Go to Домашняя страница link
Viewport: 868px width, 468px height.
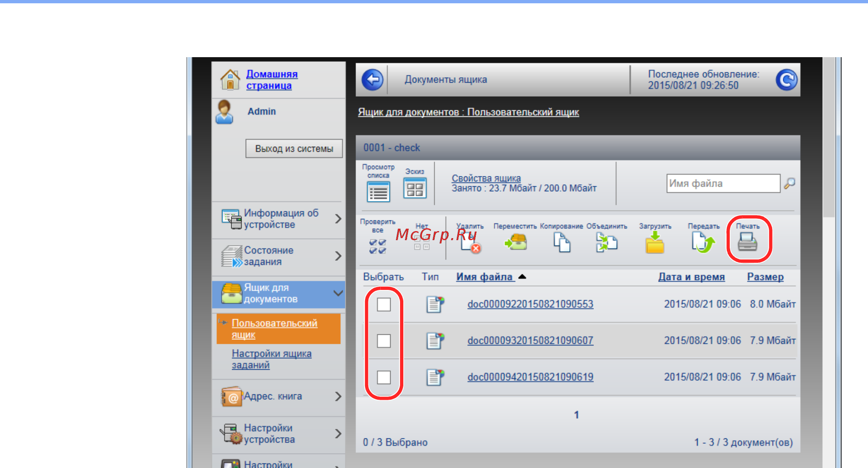click(272, 80)
